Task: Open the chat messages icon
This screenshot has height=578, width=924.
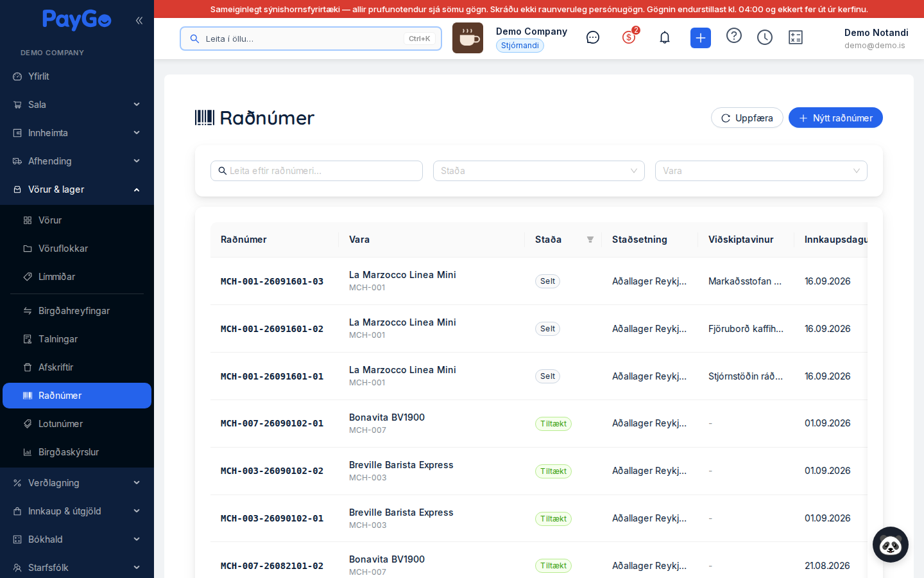Action: pos(593,38)
